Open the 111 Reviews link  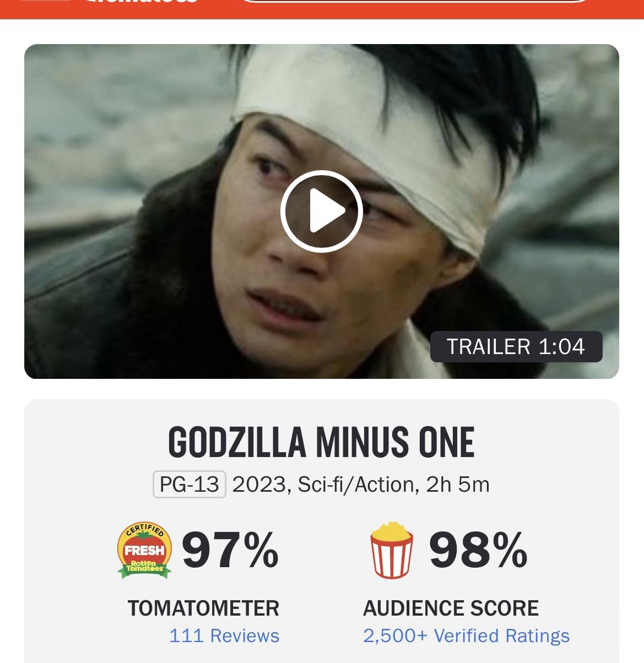point(224,635)
